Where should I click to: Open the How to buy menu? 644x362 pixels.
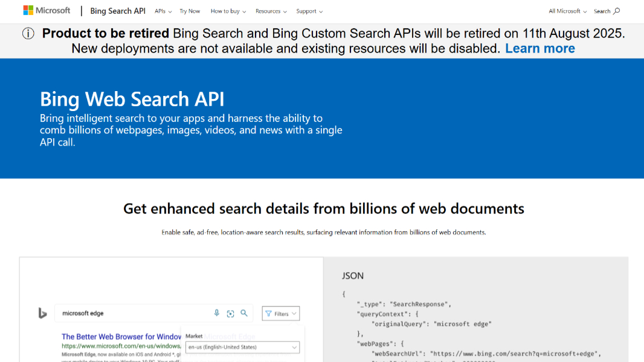(x=227, y=11)
